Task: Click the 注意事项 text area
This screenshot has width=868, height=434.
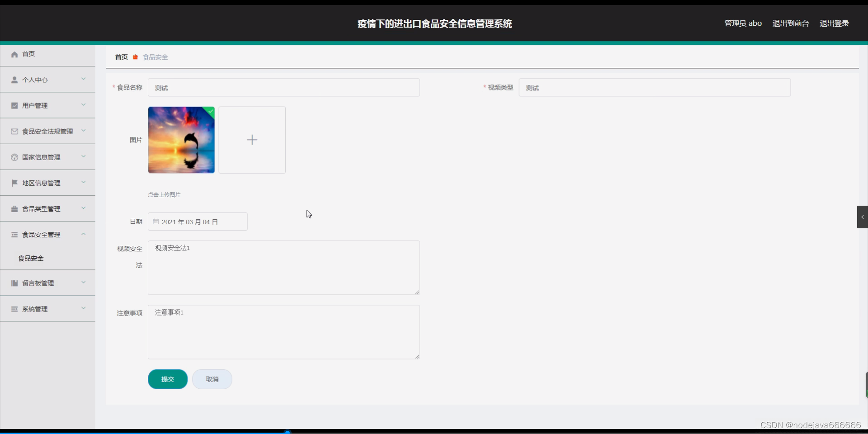Action: pyautogui.click(x=284, y=332)
